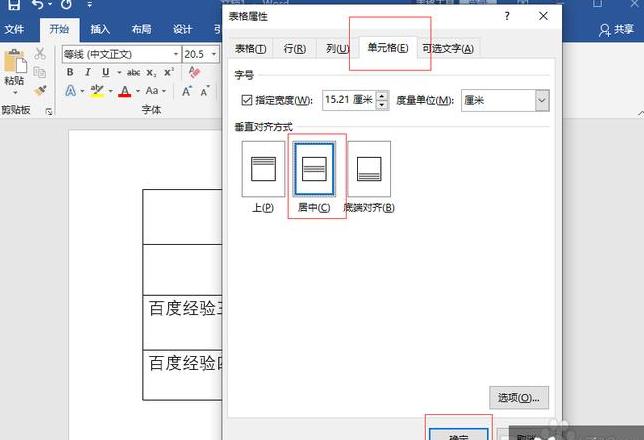
Task: Expand highlight color dropdown arrow
Action: (x=110, y=91)
